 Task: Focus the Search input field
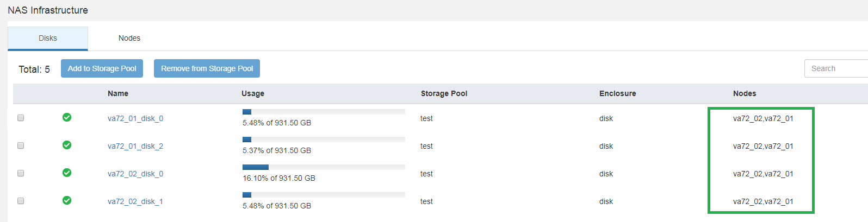click(x=835, y=68)
